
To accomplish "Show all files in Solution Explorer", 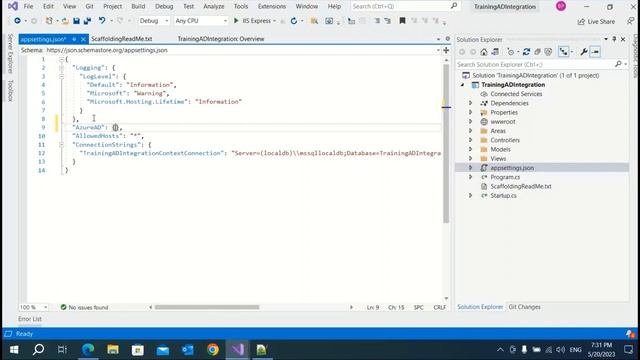I will (x=548, y=52).
